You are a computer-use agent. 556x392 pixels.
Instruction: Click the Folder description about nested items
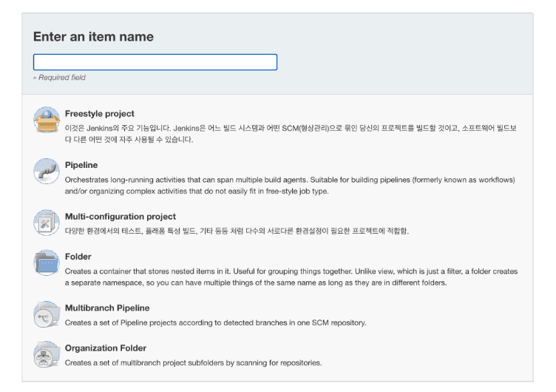(291, 277)
